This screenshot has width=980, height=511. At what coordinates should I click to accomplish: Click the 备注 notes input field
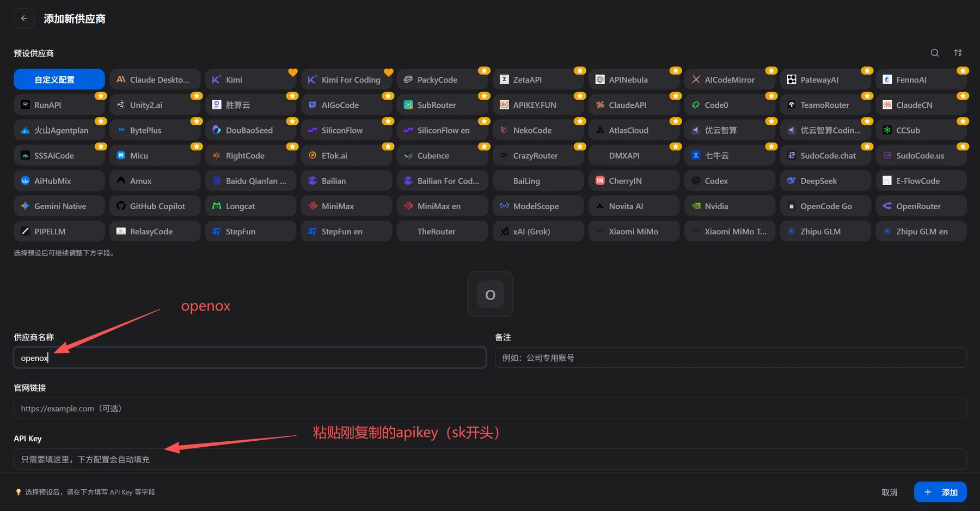click(731, 357)
